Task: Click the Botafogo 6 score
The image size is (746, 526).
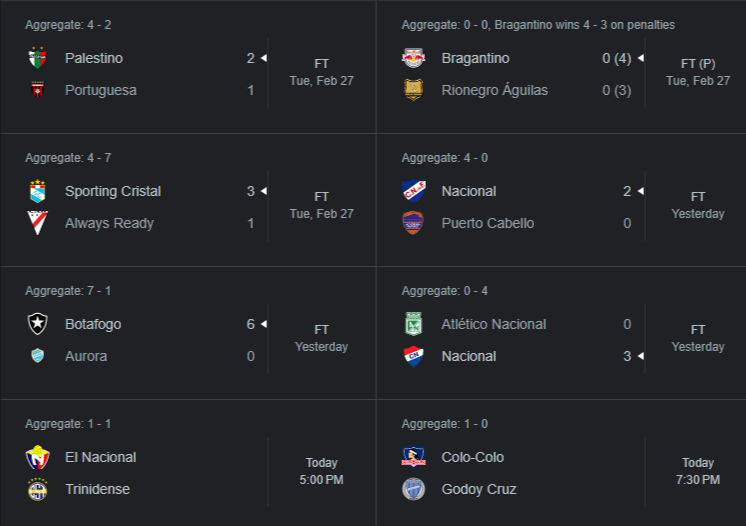Action: click(x=251, y=324)
